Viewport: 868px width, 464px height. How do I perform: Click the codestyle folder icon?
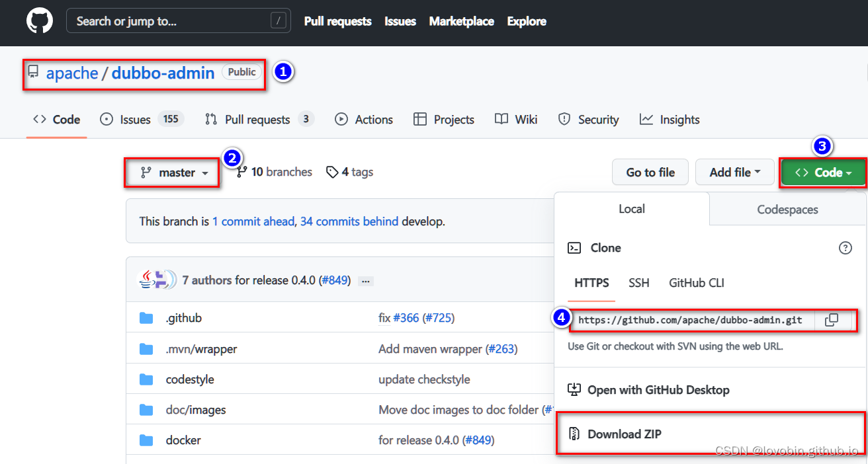146,379
